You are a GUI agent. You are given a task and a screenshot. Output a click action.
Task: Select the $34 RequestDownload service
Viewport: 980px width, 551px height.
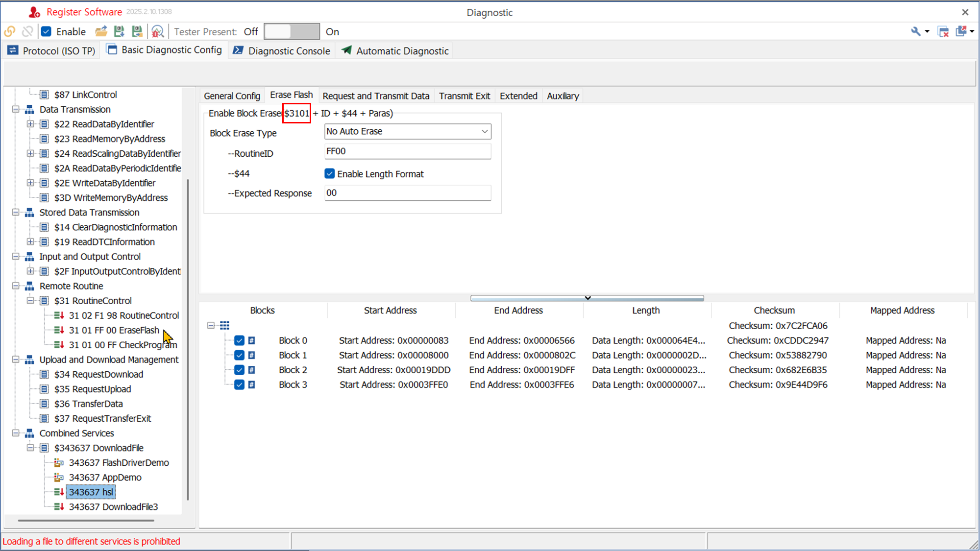(x=98, y=374)
